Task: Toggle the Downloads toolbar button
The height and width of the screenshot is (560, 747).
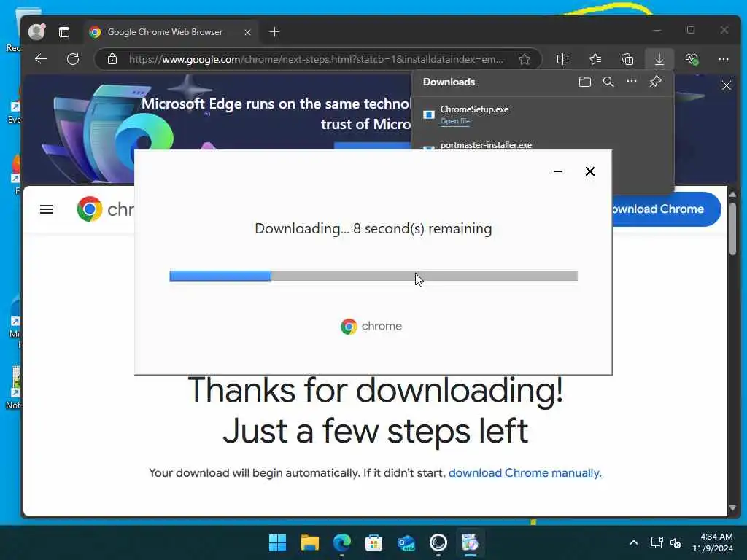Action: pyautogui.click(x=659, y=59)
